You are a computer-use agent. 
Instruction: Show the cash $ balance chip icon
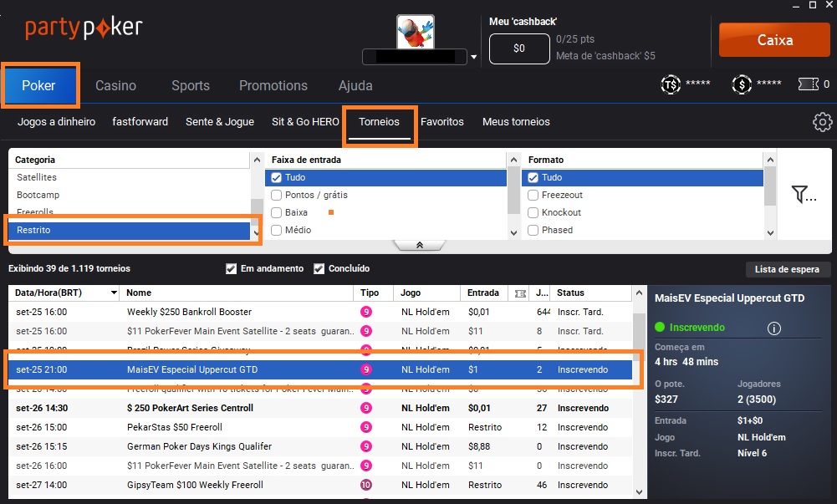(x=742, y=84)
